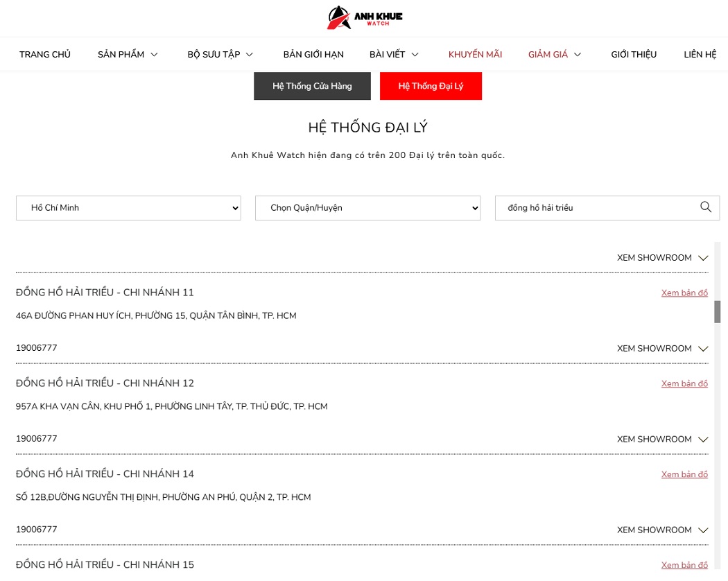728x581 pixels.
Task: Click the Anh Khue Watch logo
Action: 365,17
